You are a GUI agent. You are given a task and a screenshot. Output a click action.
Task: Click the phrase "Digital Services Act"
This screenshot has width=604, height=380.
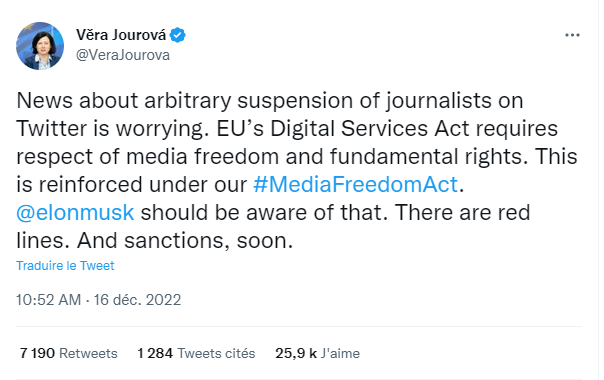pos(370,128)
